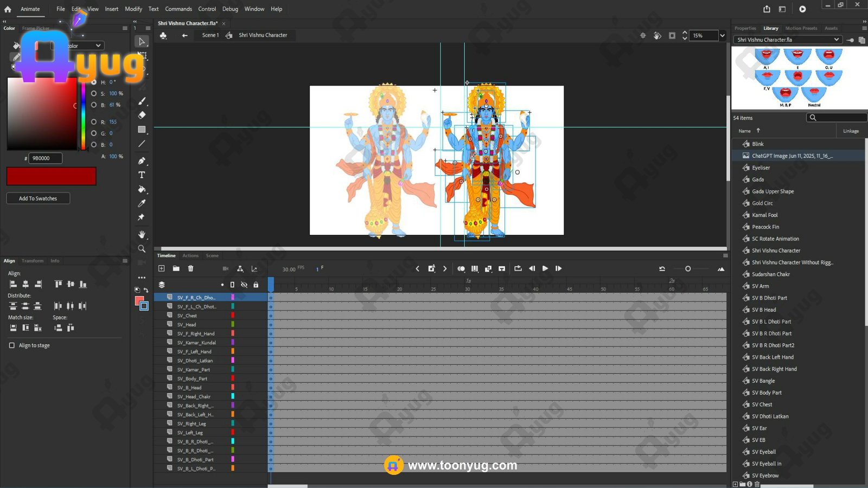Image resolution: width=868 pixels, height=488 pixels.
Task: Click the clip content outside stage icon
Action: pos(672,35)
